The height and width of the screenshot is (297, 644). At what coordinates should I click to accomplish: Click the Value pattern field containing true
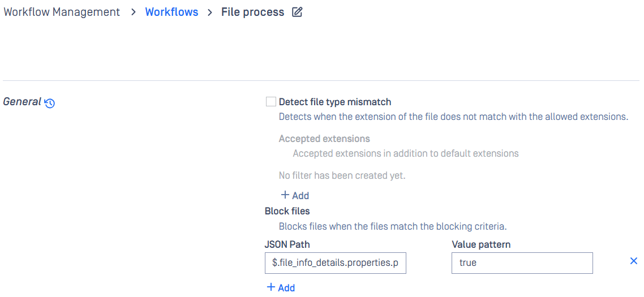[x=522, y=263]
